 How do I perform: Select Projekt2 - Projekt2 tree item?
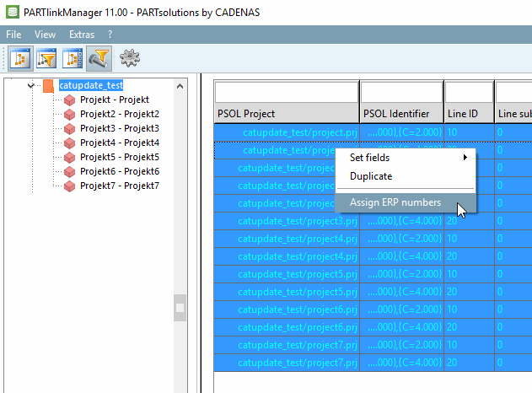(x=120, y=114)
